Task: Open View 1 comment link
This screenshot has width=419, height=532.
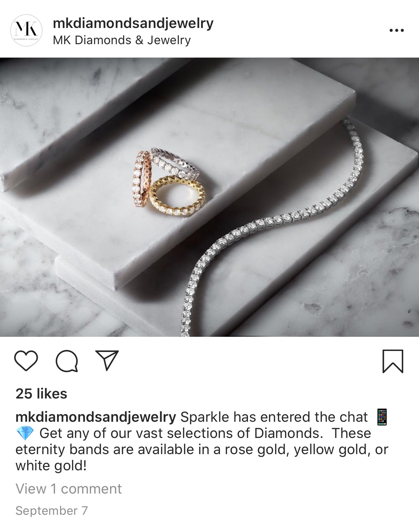Action: point(68,489)
